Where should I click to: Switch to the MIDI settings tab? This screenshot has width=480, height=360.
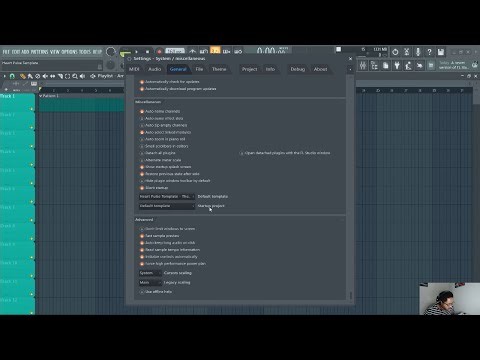tap(134, 69)
